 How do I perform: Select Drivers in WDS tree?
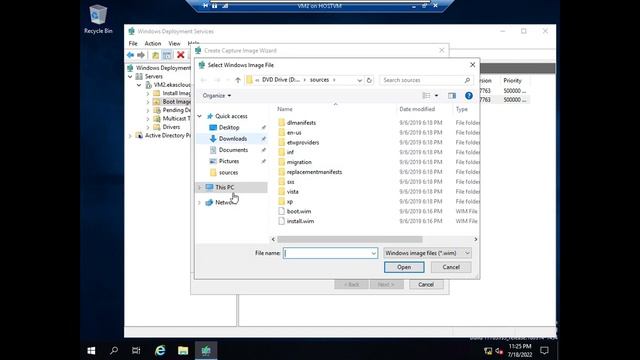171,127
